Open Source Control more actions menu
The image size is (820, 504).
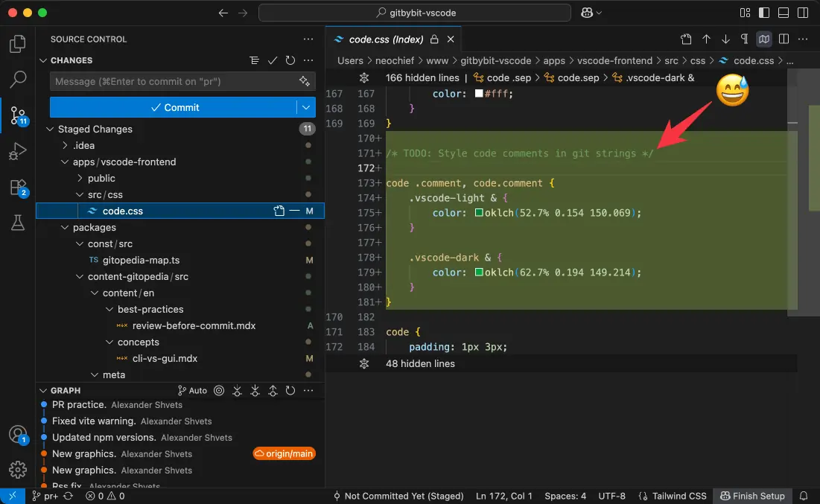point(308,39)
